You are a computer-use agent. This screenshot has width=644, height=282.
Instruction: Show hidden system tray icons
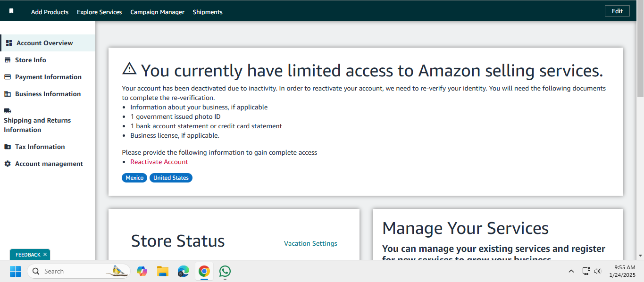pos(571,271)
